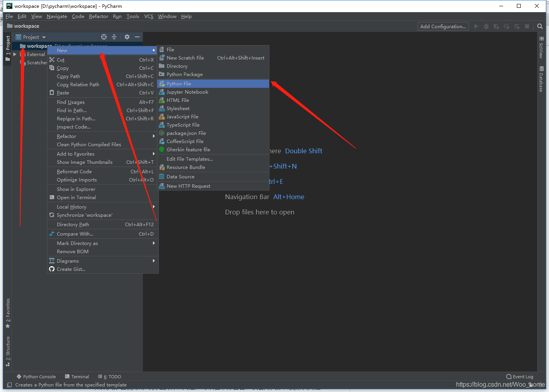549x392 pixels.
Task: Click the Synchronize refresh icon
Action: pos(52,215)
